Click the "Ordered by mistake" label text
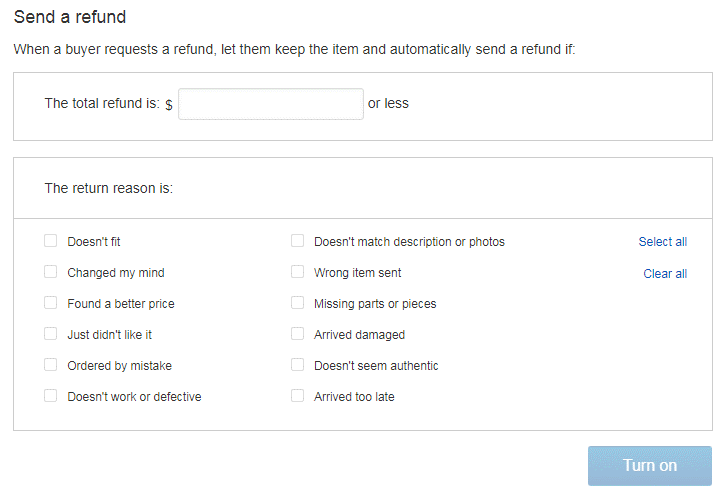The height and width of the screenshot is (495, 728). click(x=119, y=366)
